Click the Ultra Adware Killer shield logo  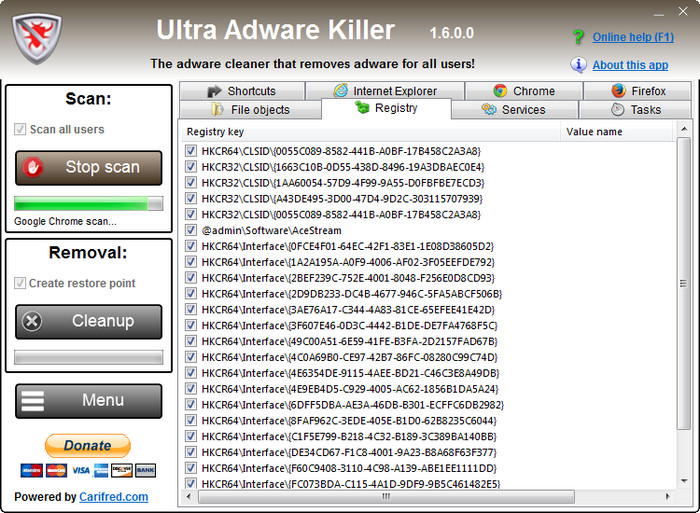[37, 38]
